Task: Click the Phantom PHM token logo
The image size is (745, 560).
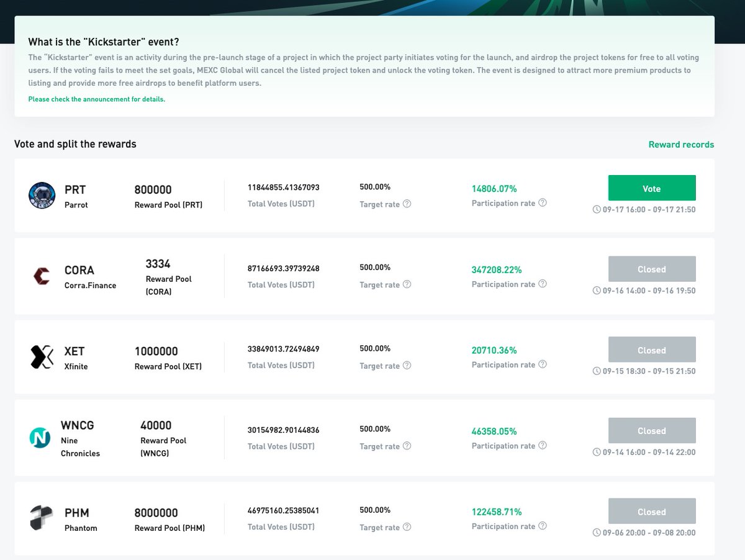Action: (42, 518)
